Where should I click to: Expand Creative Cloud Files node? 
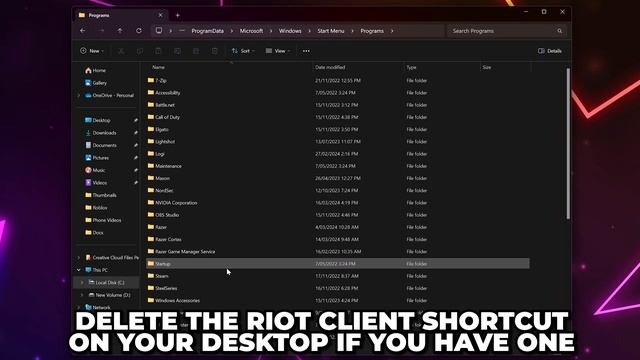point(79,258)
